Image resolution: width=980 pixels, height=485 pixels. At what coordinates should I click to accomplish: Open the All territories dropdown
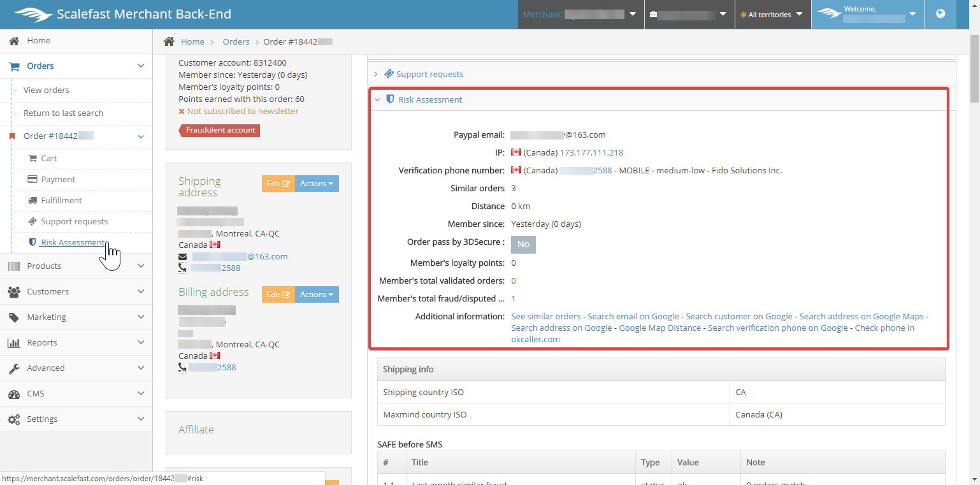772,15
